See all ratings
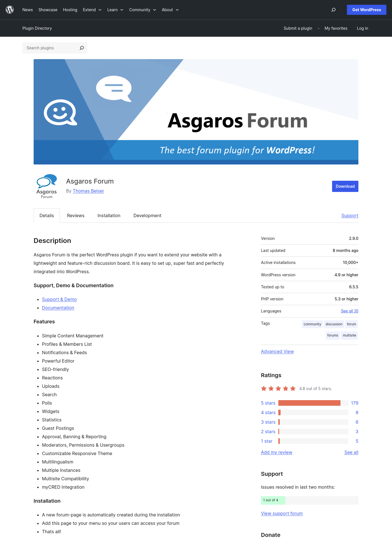The width and height of the screenshot is (392, 538). click(351, 452)
